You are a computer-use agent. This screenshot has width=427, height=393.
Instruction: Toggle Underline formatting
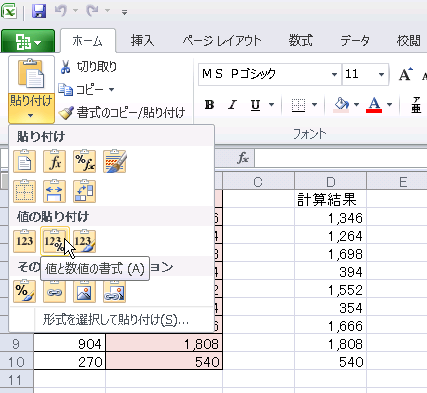click(x=255, y=105)
